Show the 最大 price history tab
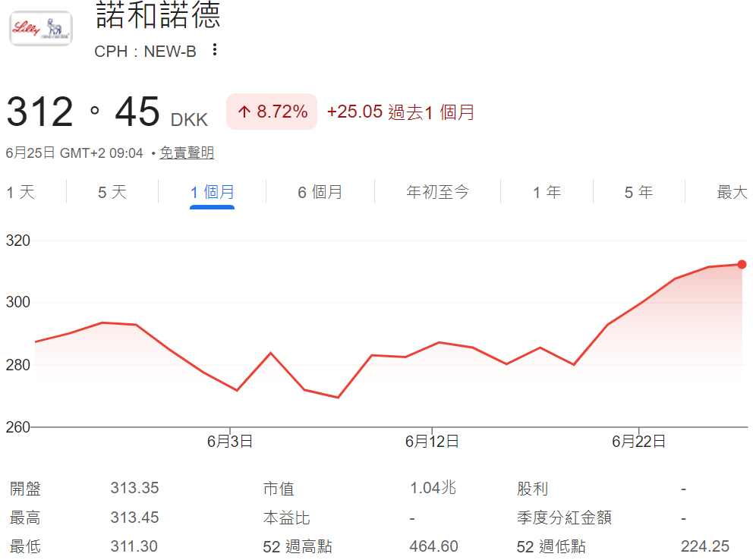This screenshot has width=753, height=560. pyautogui.click(x=733, y=192)
